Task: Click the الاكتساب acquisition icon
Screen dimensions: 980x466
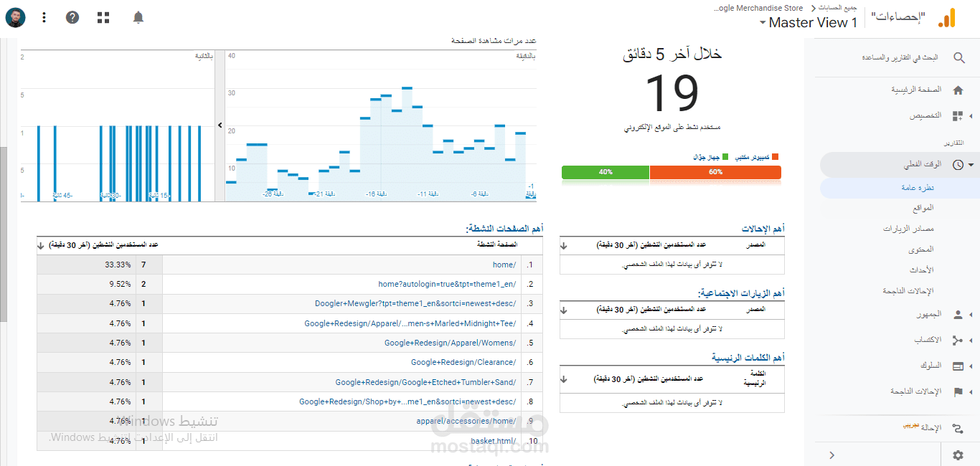Action: tap(958, 341)
